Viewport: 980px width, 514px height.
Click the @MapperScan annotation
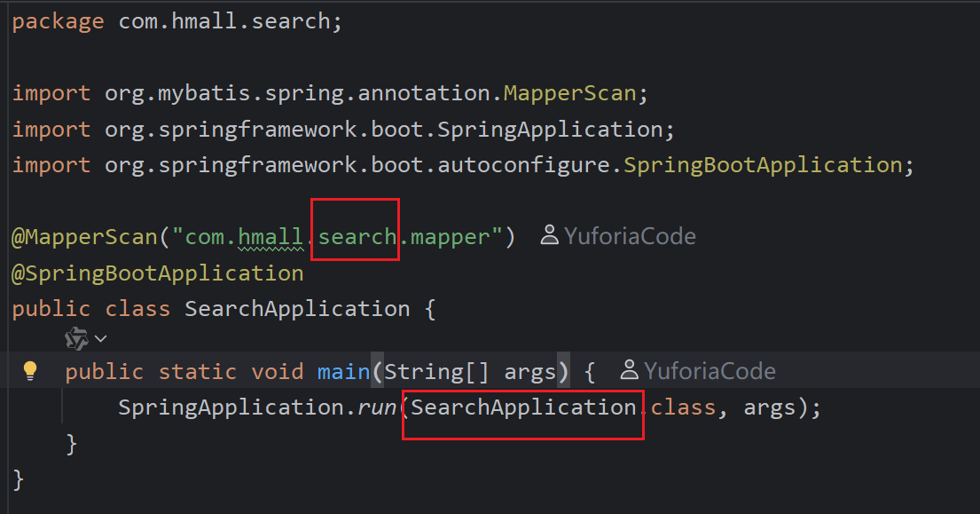tap(85, 237)
